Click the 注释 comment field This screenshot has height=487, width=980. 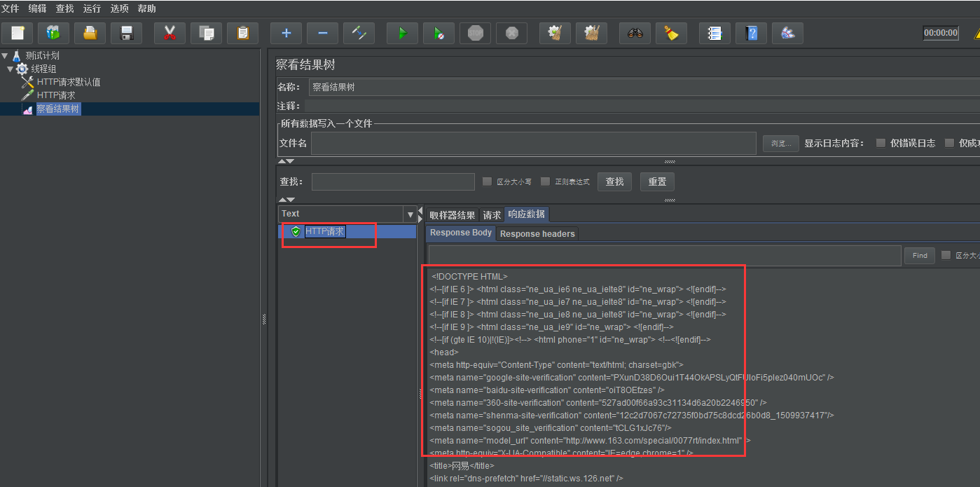(642, 106)
